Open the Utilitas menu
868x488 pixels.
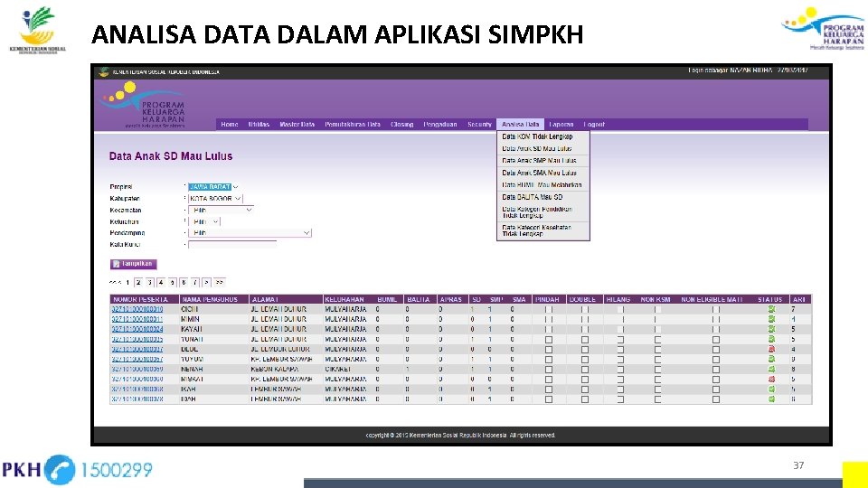(x=259, y=125)
